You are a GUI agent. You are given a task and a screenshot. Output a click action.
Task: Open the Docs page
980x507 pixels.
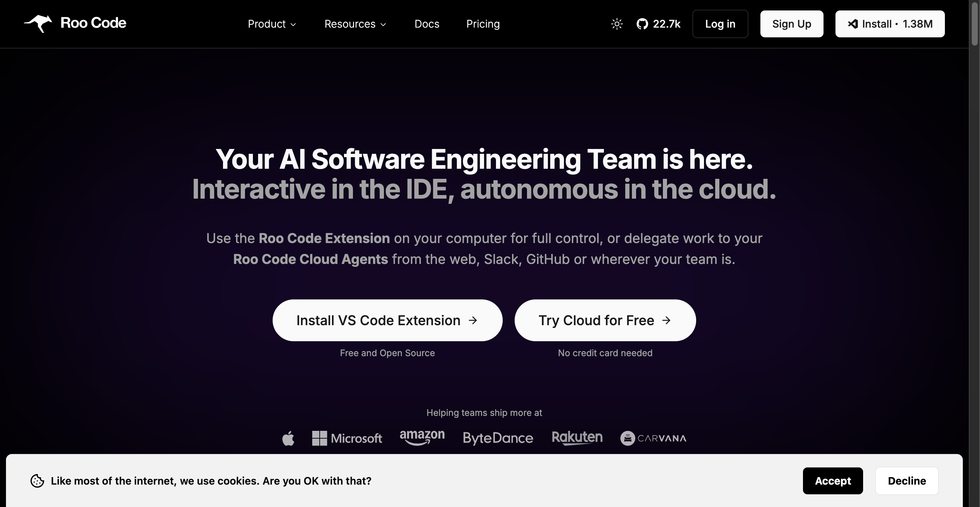[427, 24]
